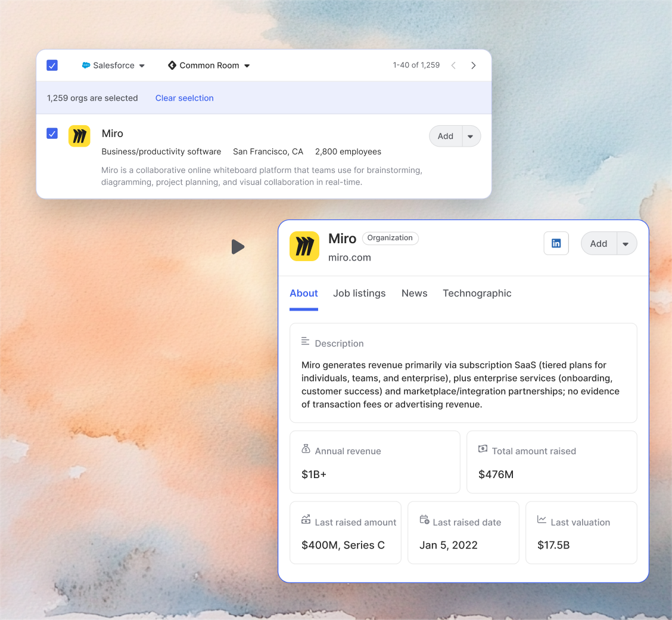
Task: Click the Last raised amount icon
Action: [x=306, y=520]
